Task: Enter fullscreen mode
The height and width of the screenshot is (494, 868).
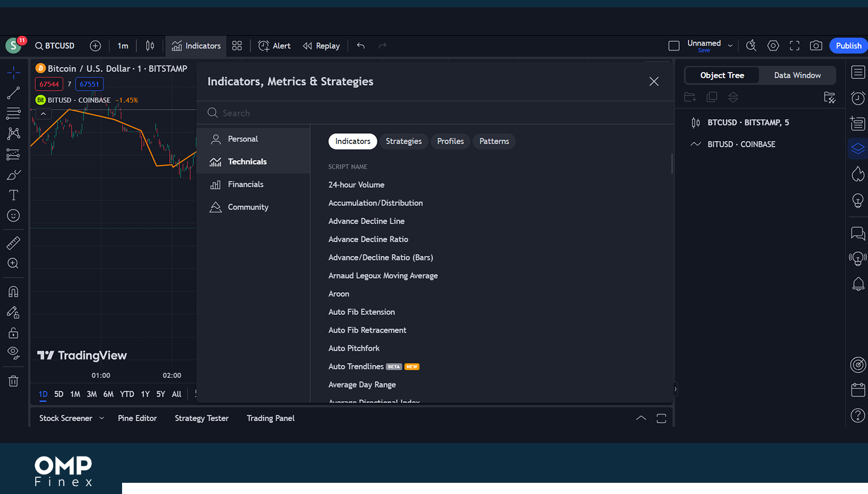Action: [x=795, y=46]
